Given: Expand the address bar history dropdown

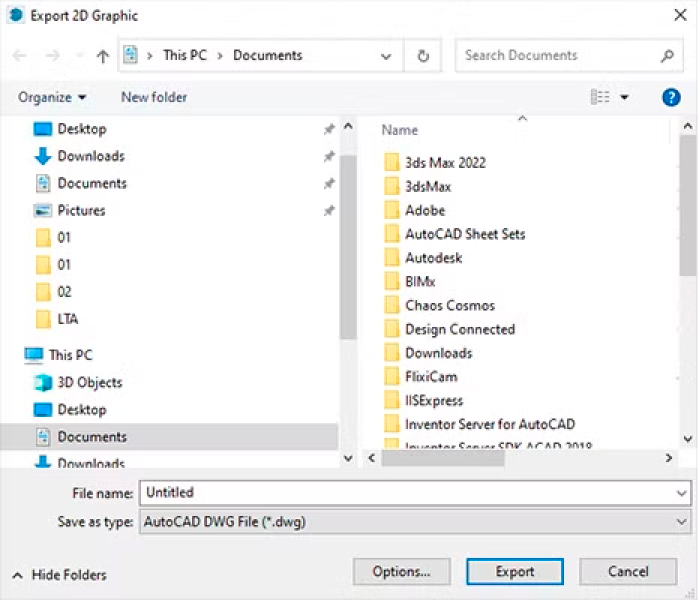Looking at the screenshot, I should point(386,56).
